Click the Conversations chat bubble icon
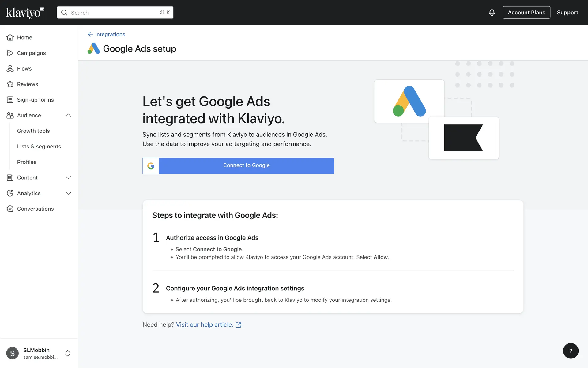 tap(10, 209)
